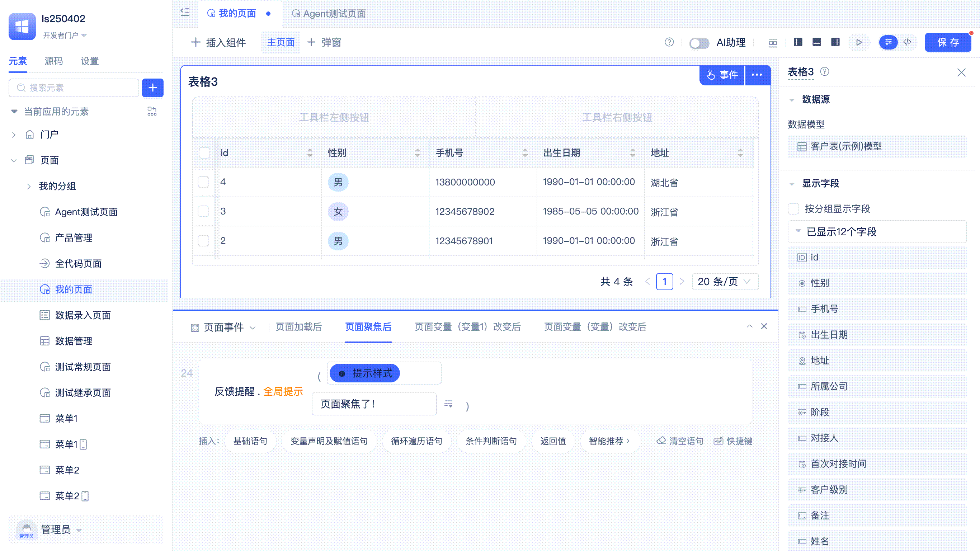Open the Agent测试页面 editor tab
The image size is (980, 551).
[329, 14]
